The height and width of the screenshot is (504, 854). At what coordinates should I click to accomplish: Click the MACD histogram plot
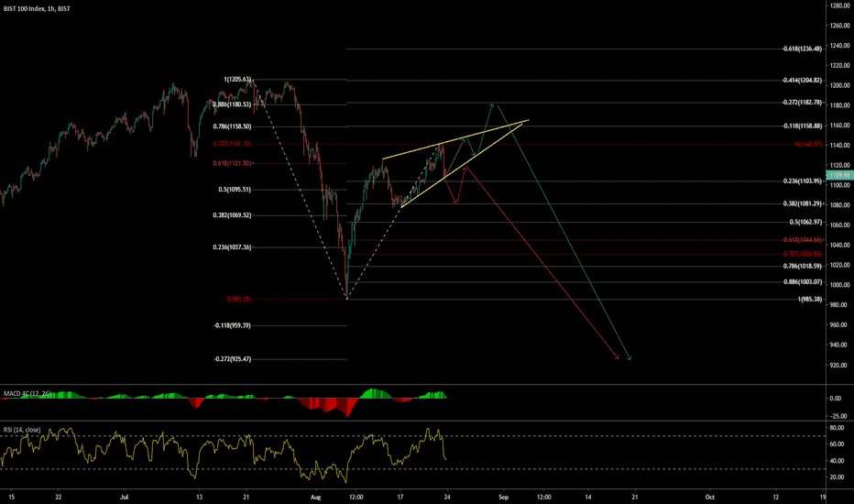click(x=224, y=402)
